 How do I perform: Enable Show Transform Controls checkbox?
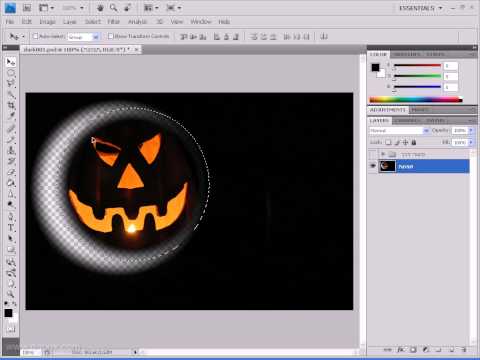click(111, 36)
